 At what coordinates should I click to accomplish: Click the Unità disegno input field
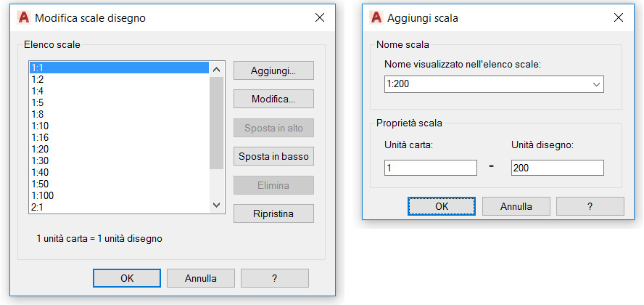click(x=558, y=168)
